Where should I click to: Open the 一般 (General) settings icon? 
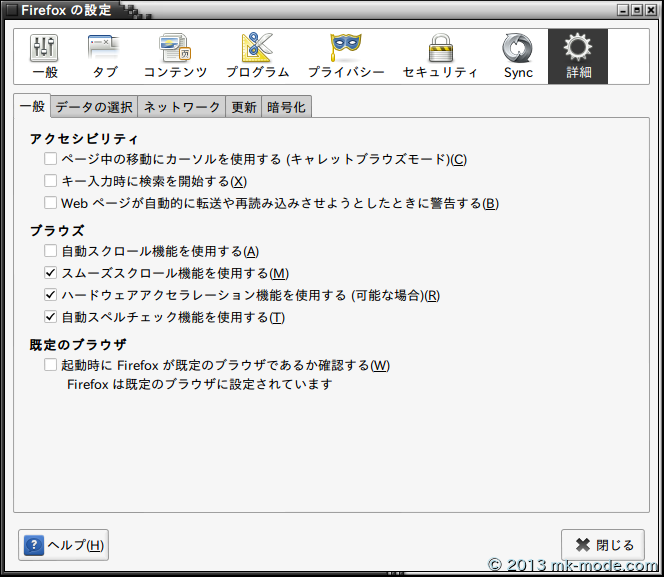(x=45, y=56)
